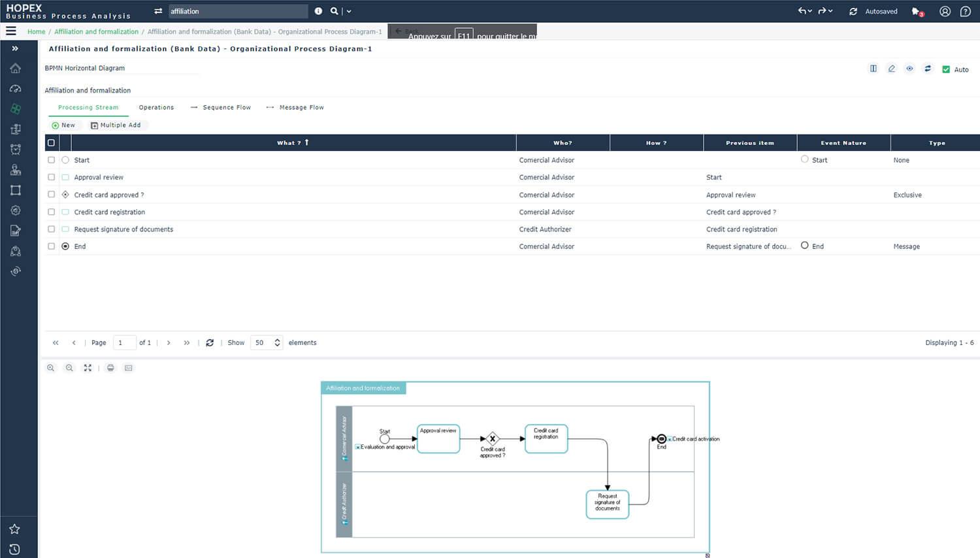The height and width of the screenshot is (558, 980).
Task: Zoom in on the diagram
Action: (x=50, y=368)
